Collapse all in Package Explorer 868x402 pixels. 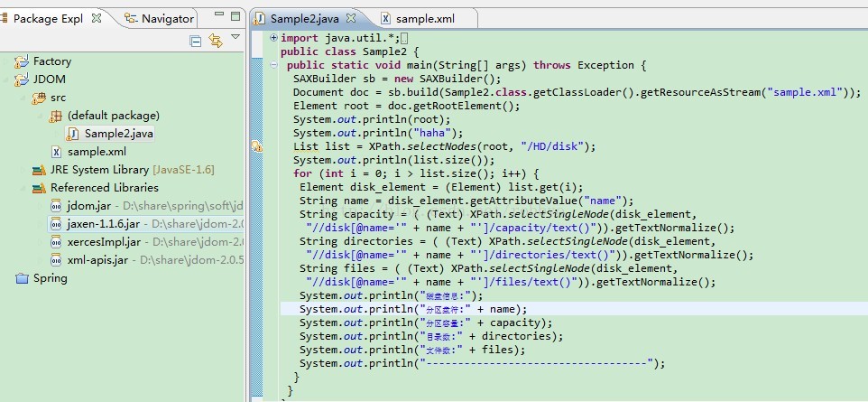196,41
